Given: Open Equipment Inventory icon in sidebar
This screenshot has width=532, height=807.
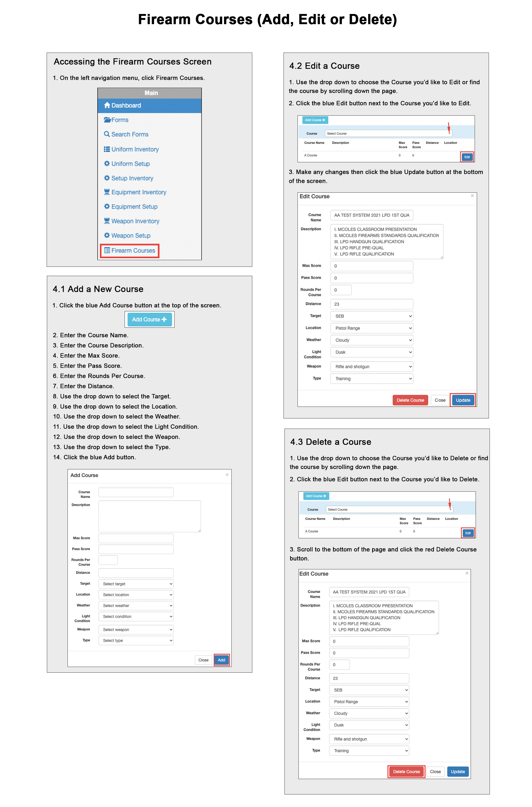Looking at the screenshot, I should pyautogui.click(x=107, y=192).
